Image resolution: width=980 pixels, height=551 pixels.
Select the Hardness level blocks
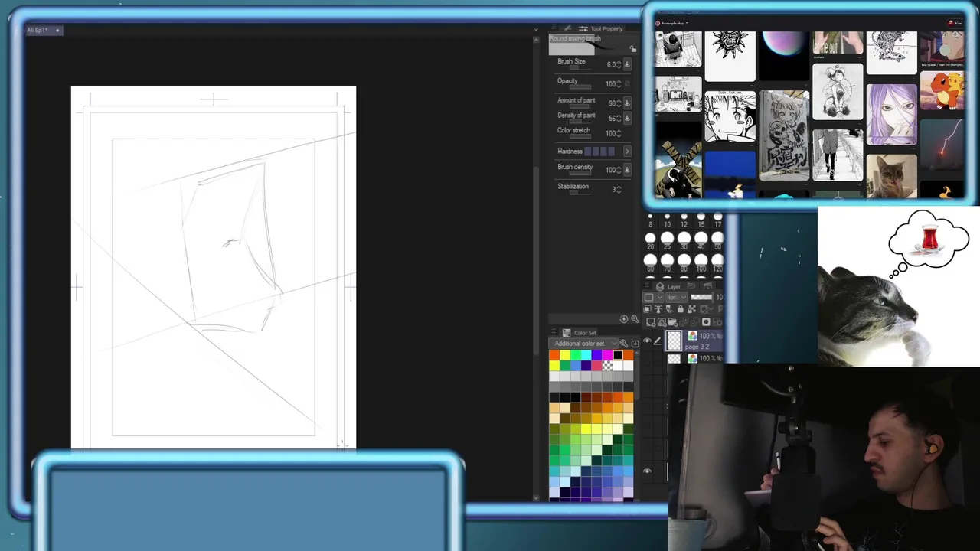[x=600, y=152]
